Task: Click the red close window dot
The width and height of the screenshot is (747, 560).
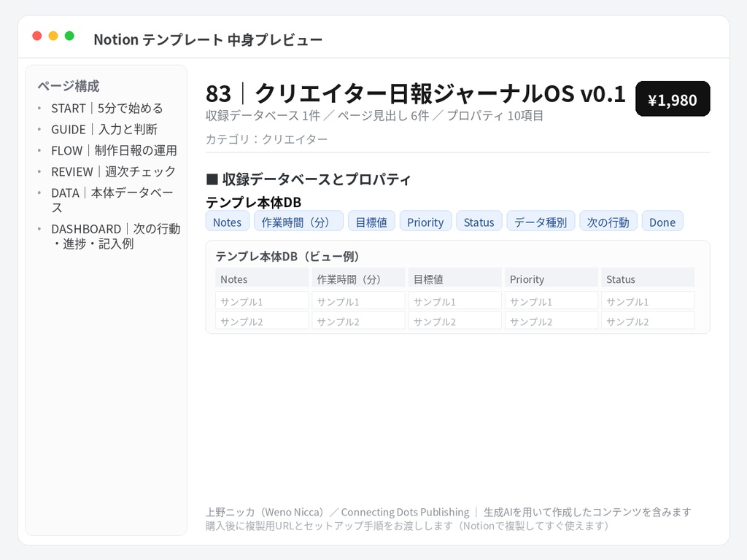Action: tap(36, 36)
